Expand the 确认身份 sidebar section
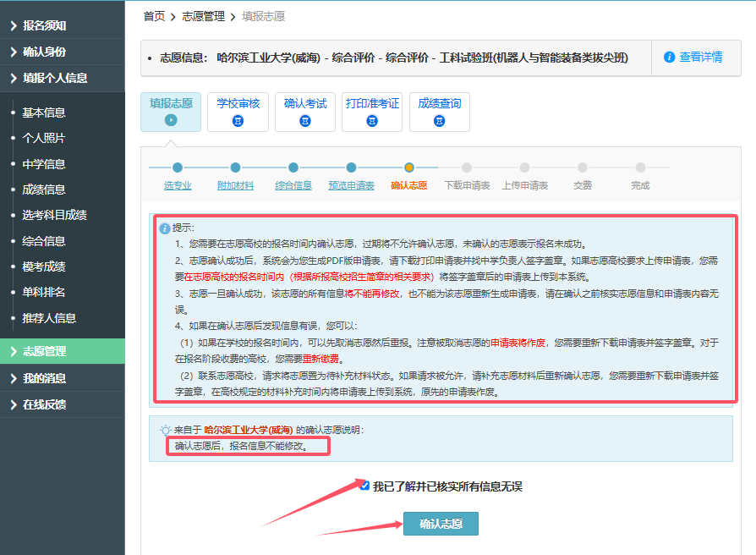 coord(63,52)
